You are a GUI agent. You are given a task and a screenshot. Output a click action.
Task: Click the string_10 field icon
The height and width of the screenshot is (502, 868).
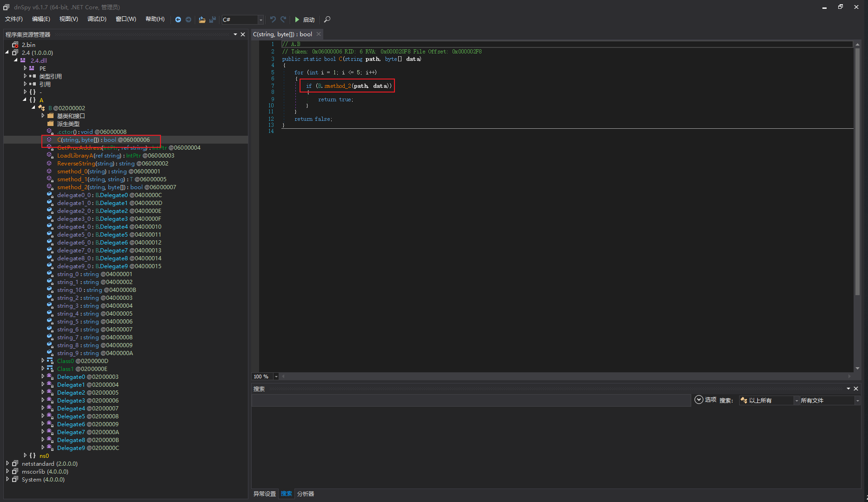click(x=50, y=290)
